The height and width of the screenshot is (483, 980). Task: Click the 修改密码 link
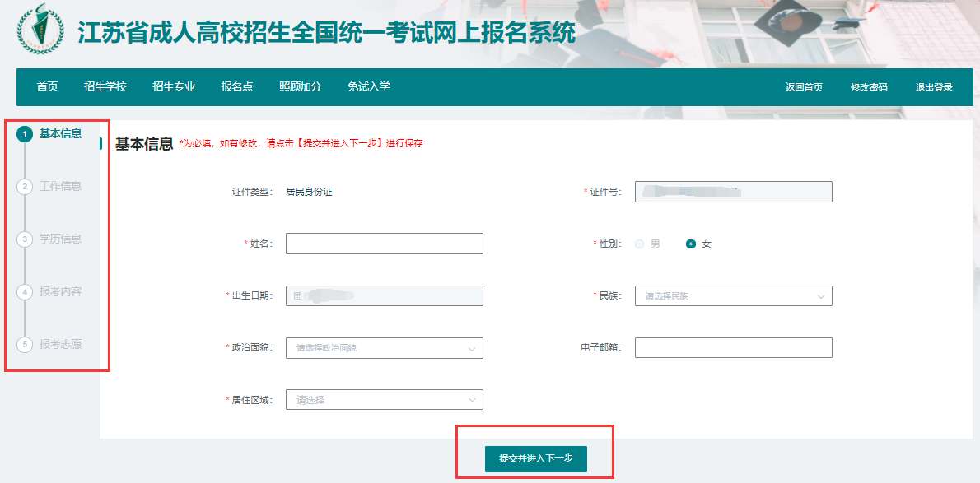point(869,88)
